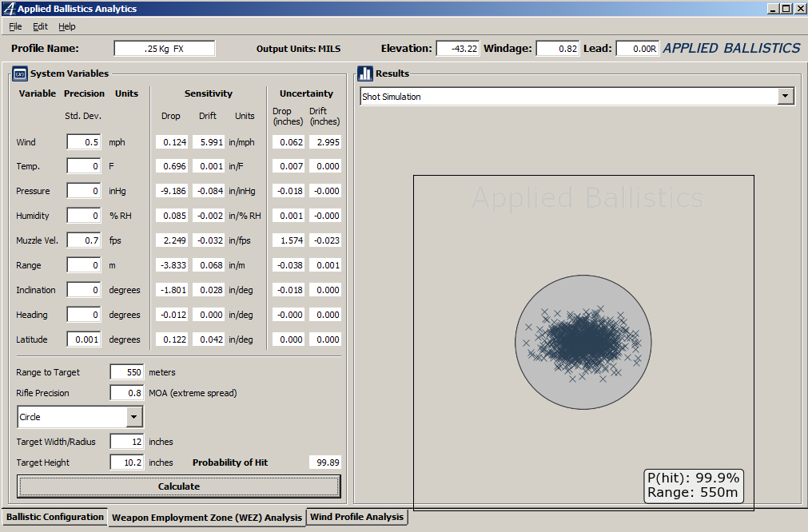Click the Probability of Hit value 99.89
This screenshot has height=532, width=808.
[x=325, y=463]
